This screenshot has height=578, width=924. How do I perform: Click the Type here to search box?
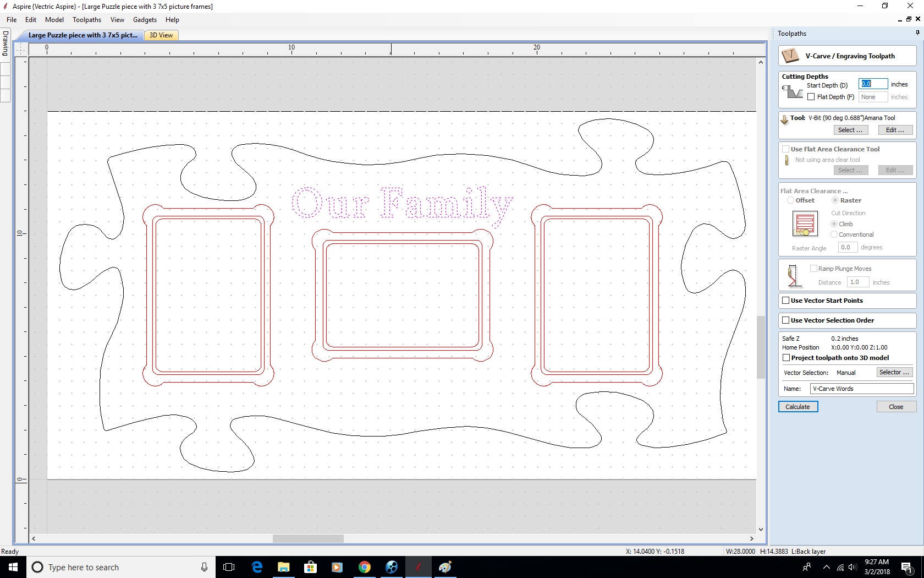tap(121, 567)
